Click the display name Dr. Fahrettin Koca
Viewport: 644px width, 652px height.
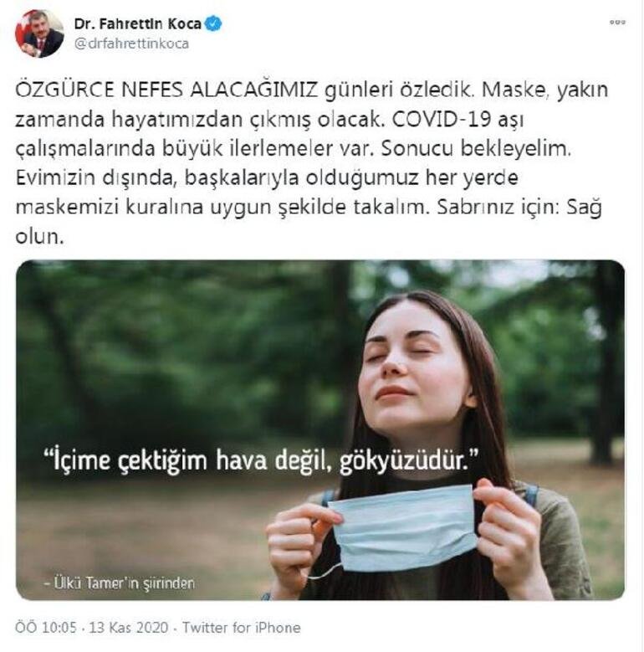point(138,24)
